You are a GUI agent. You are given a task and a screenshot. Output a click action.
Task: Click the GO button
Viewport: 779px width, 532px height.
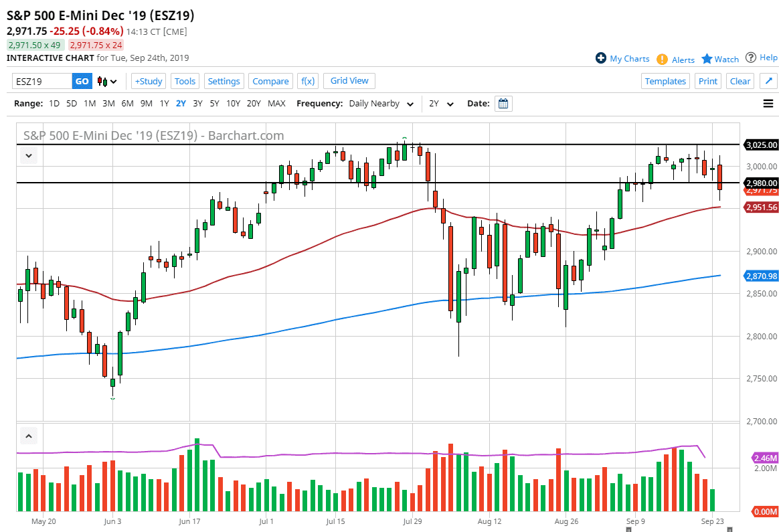(x=80, y=80)
